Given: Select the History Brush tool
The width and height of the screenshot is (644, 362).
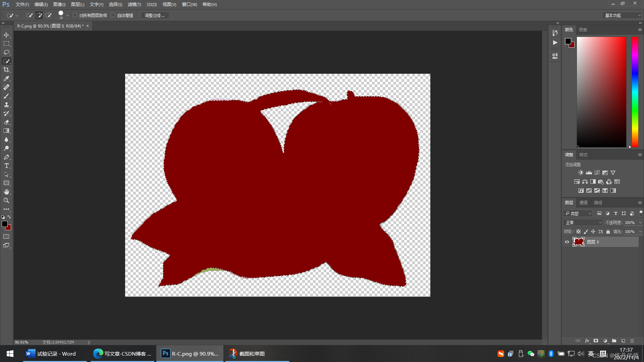Looking at the screenshot, I should (x=6, y=113).
